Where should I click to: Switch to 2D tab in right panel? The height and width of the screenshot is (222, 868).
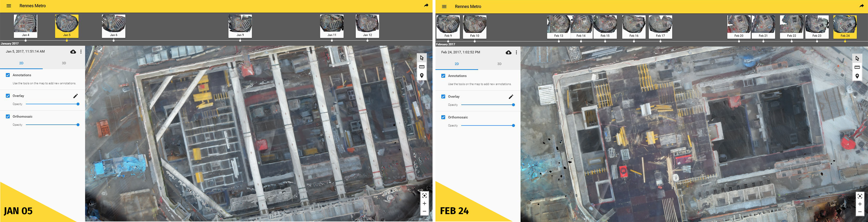[456, 64]
